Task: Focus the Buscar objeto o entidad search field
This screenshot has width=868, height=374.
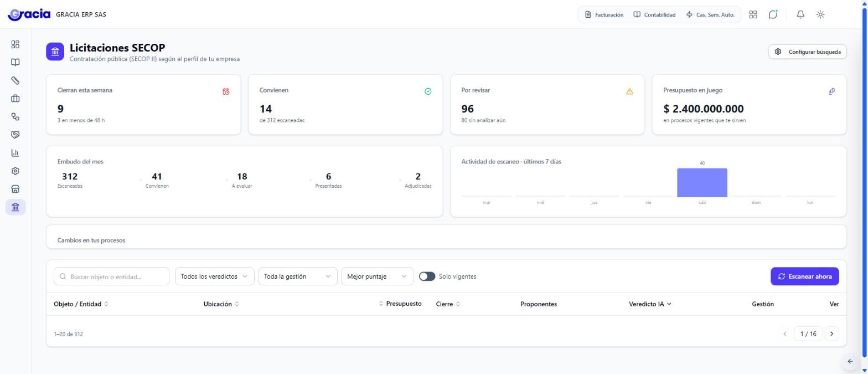Action: click(111, 276)
